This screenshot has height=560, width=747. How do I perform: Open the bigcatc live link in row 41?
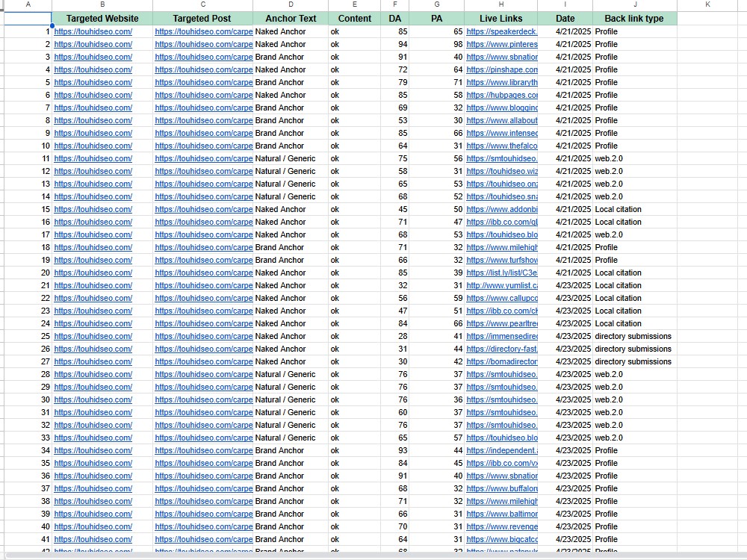tap(499, 539)
